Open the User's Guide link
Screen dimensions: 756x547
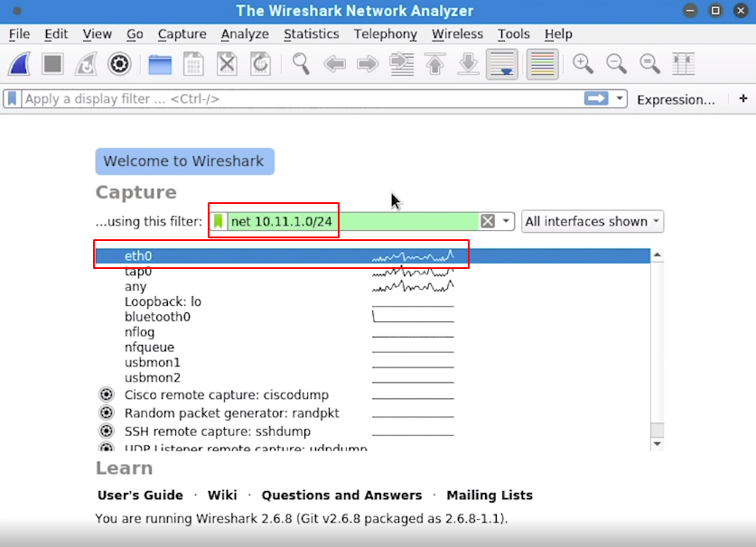point(140,496)
